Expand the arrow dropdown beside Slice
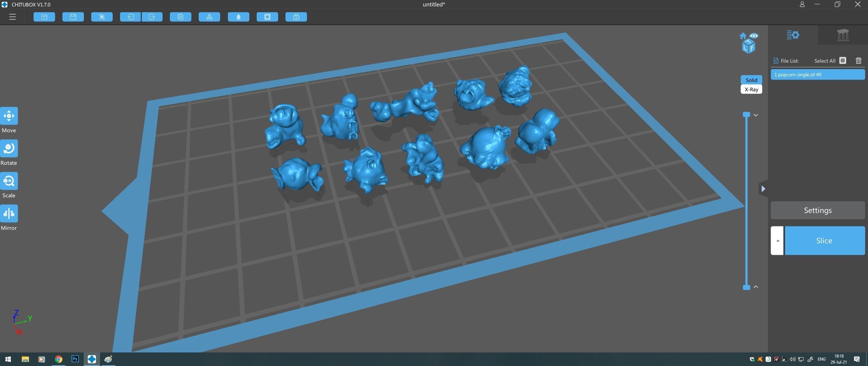Viewport: 868px width, 366px height. [777, 241]
